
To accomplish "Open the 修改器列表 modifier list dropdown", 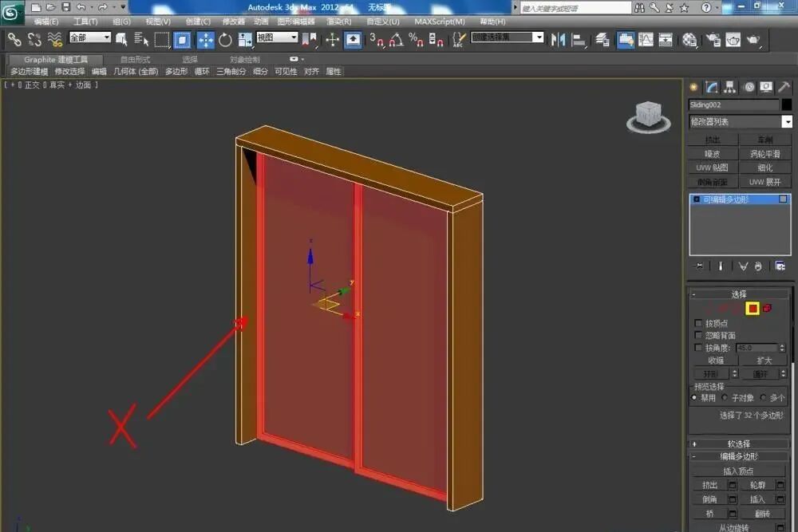I will 741,121.
